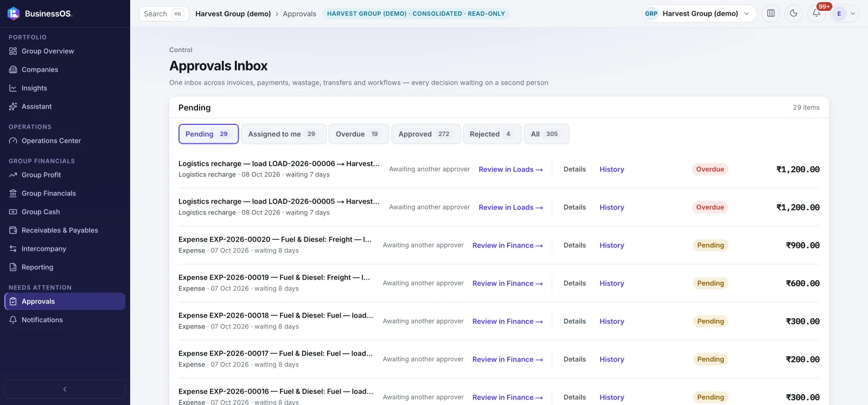Viewport: 868px width, 405px height.
Task: Open the Approved tab
Action: point(426,134)
